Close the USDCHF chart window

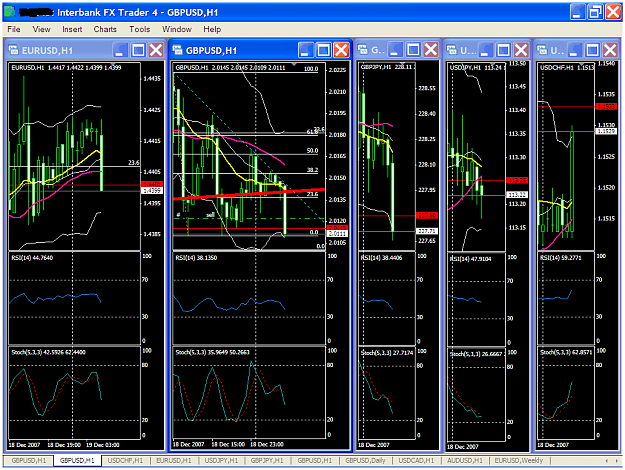[x=610, y=50]
